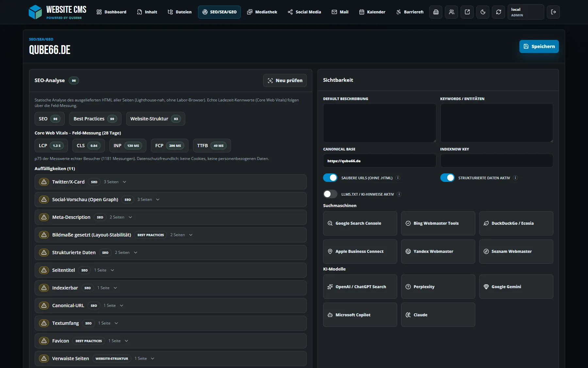Screen dimensions: 588x368
Task: Click the Canonical Base input field
Action: click(380, 161)
